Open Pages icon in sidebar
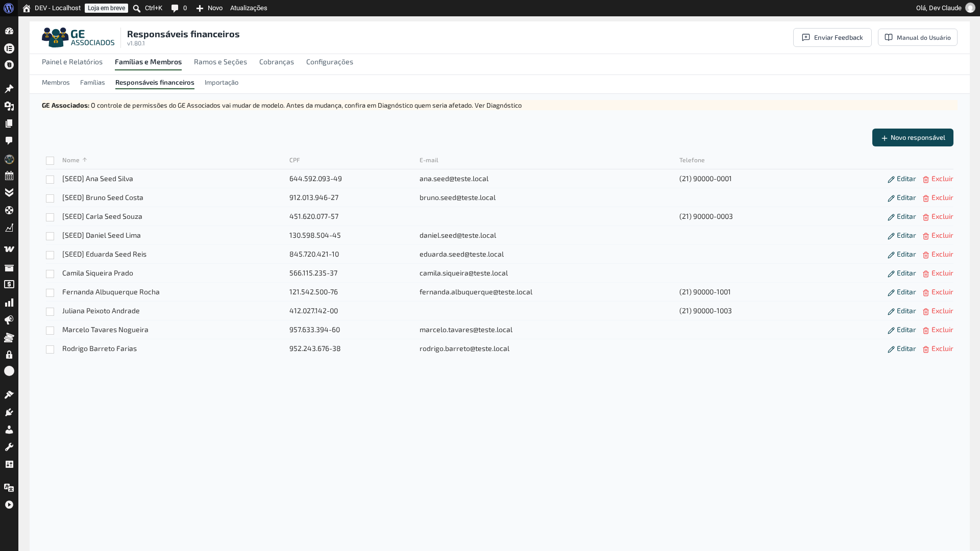Viewport: 980px width, 551px height. [x=9, y=123]
